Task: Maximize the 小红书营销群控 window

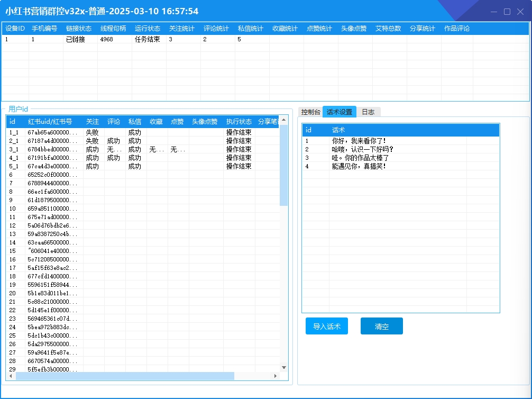Action: pyautogui.click(x=507, y=12)
